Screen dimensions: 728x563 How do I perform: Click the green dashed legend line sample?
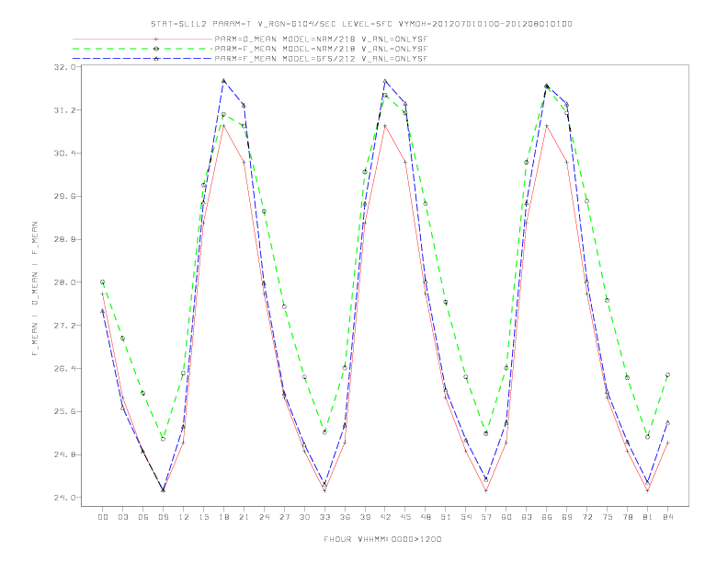click(x=142, y=49)
